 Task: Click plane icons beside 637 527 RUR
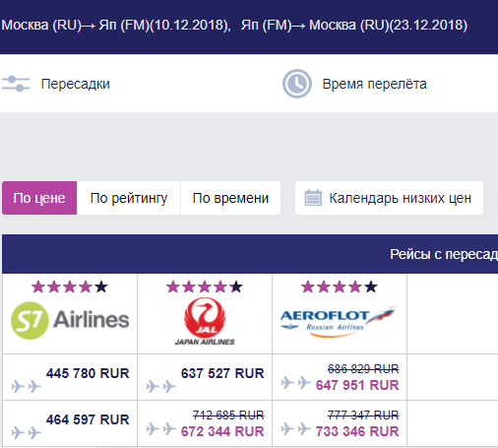pos(161,386)
